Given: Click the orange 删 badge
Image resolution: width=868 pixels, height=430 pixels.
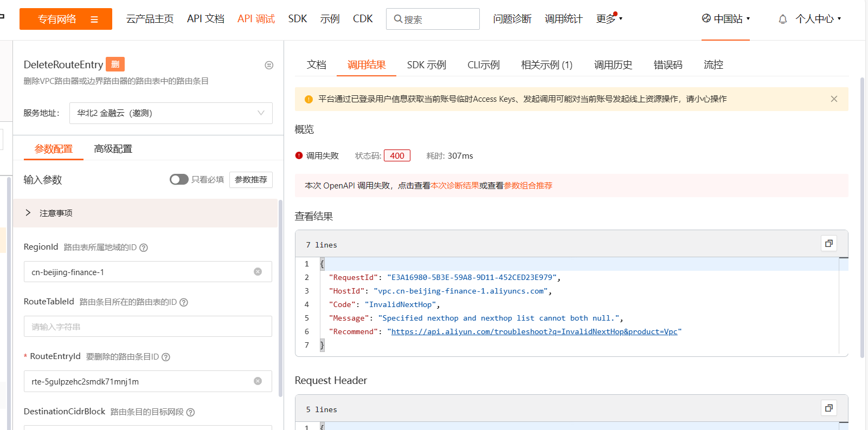Looking at the screenshot, I should click(115, 64).
